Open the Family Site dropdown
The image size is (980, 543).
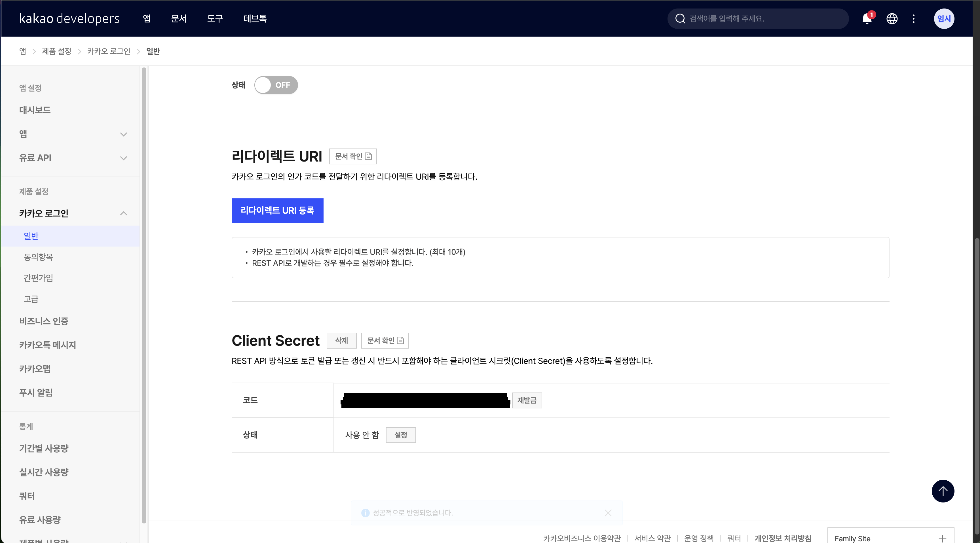click(x=890, y=538)
